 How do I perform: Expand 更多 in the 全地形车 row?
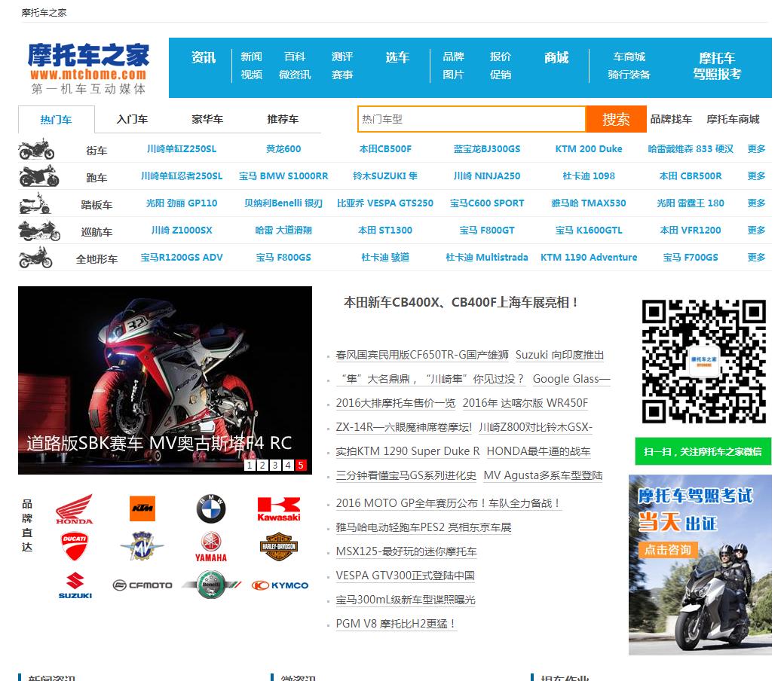point(757,258)
